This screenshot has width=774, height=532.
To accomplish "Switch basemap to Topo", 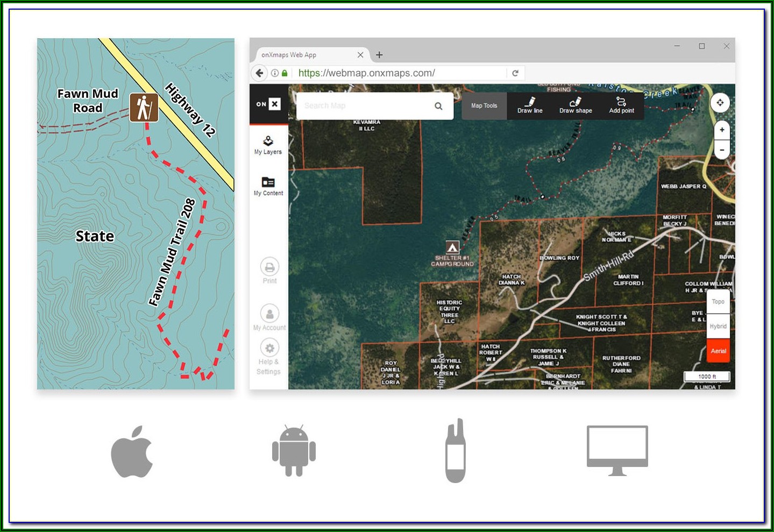I will coord(718,302).
